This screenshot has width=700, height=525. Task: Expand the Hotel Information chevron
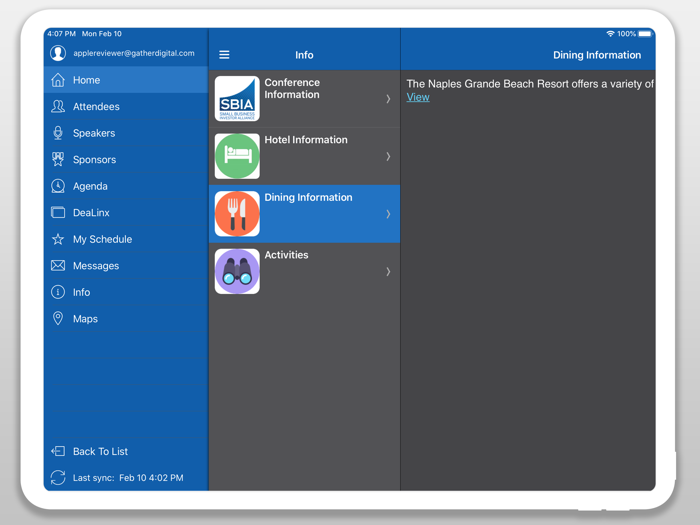pyautogui.click(x=388, y=156)
